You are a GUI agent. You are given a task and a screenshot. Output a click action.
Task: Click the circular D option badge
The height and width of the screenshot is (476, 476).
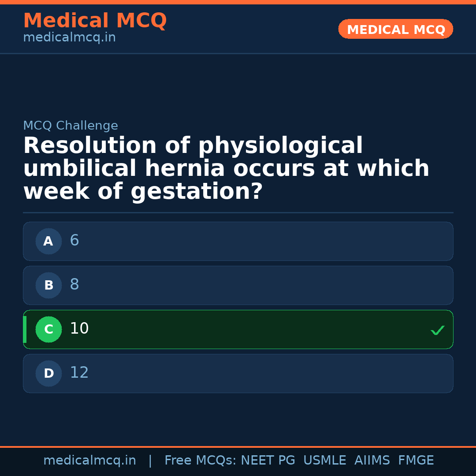(x=48, y=373)
